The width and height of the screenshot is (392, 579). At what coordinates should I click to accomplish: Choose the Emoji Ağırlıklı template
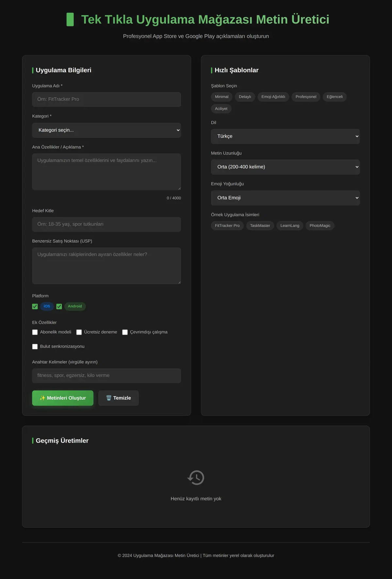click(x=273, y=97)
